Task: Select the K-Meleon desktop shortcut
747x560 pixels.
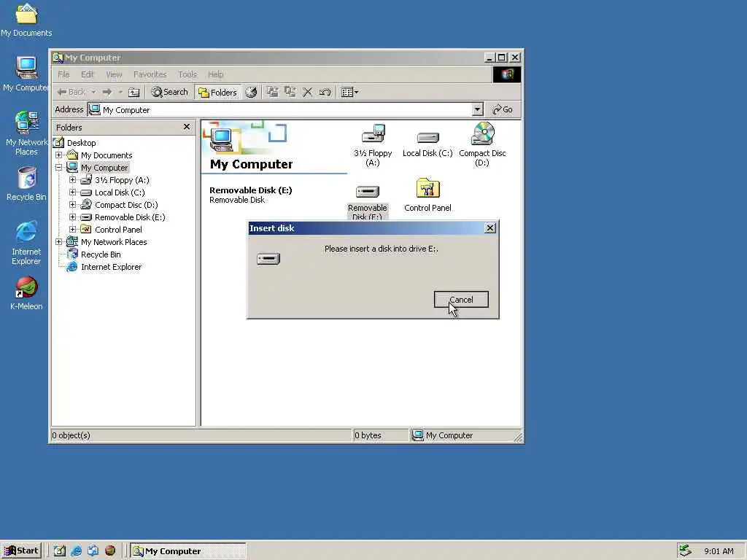Action: pyautogui.click(x=26, y=293)
